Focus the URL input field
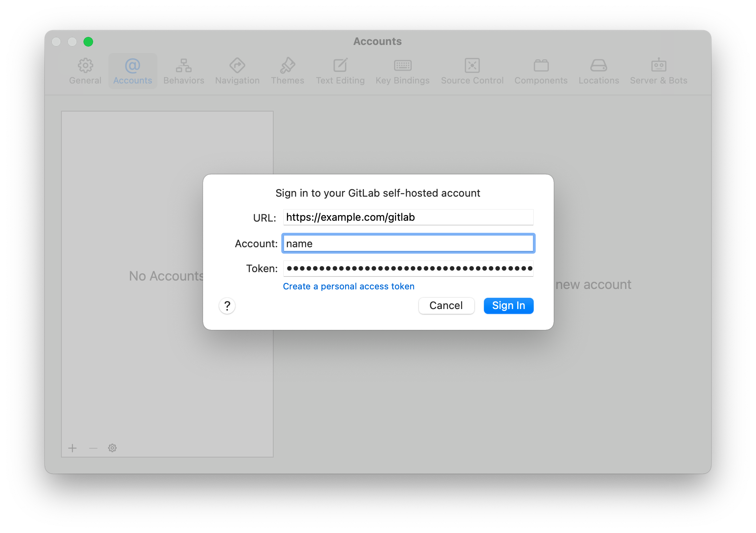Screen dimensions: 756x533 click(408, 217)
